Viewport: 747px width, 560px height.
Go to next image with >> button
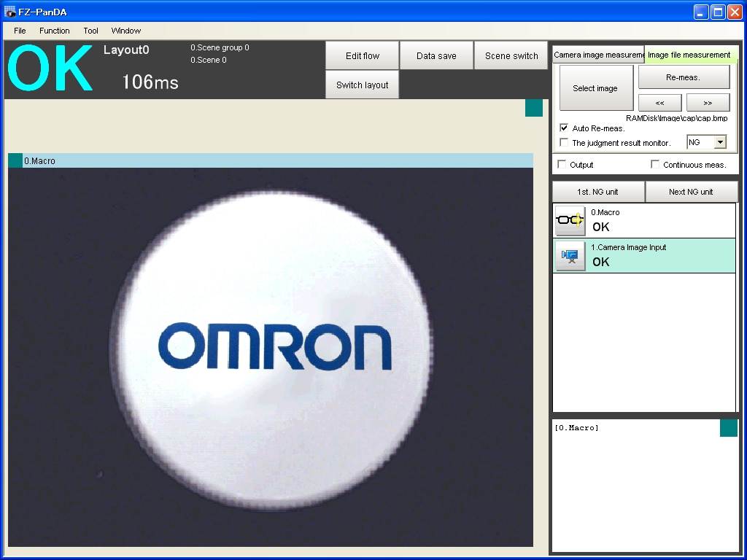click(x=708, y=102)
